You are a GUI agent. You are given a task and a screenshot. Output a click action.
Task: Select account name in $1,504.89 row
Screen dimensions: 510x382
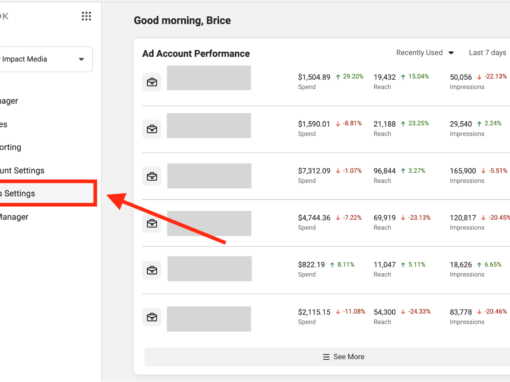pyautogui.click(x=209, y=78)
